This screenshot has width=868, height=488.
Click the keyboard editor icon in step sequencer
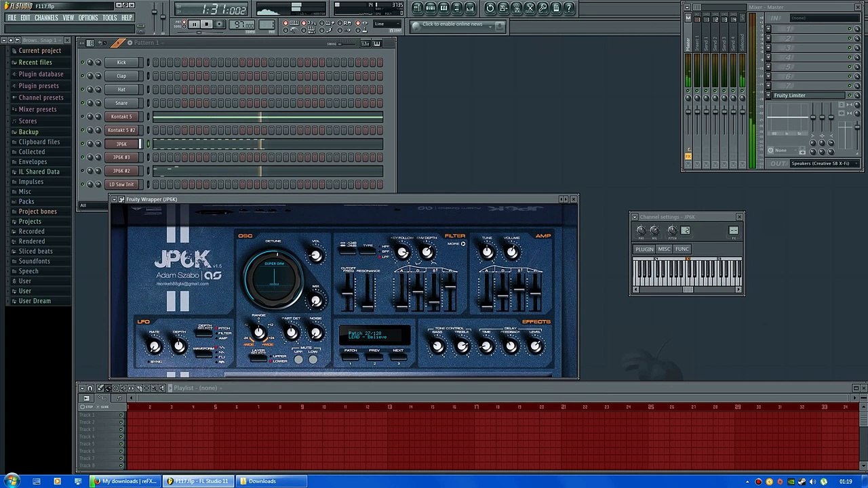377,43
